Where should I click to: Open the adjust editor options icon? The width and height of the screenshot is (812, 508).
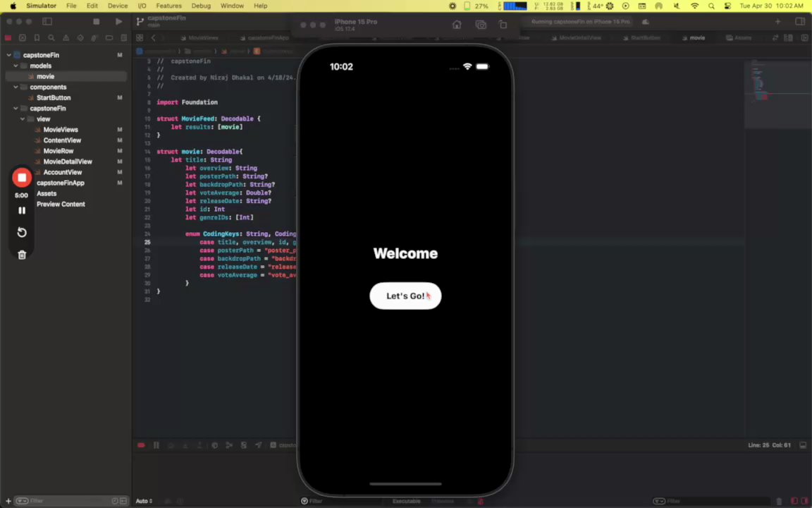point(788,38)
